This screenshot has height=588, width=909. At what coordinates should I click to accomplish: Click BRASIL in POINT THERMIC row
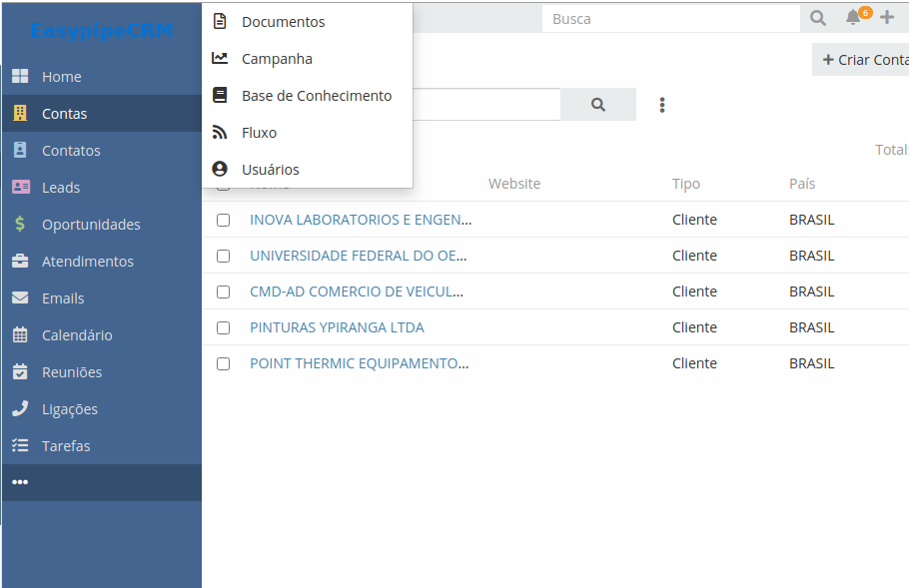click(x=811, y=363)
